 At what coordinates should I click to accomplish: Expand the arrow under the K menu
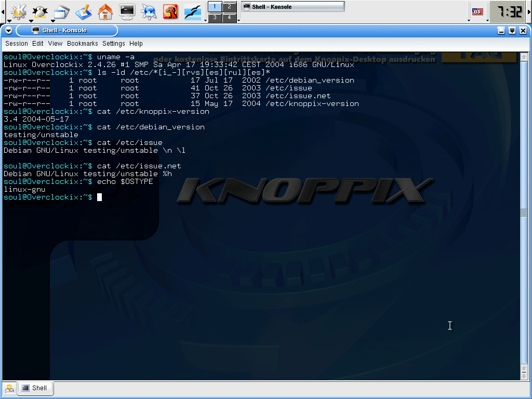tap(9, 21)
